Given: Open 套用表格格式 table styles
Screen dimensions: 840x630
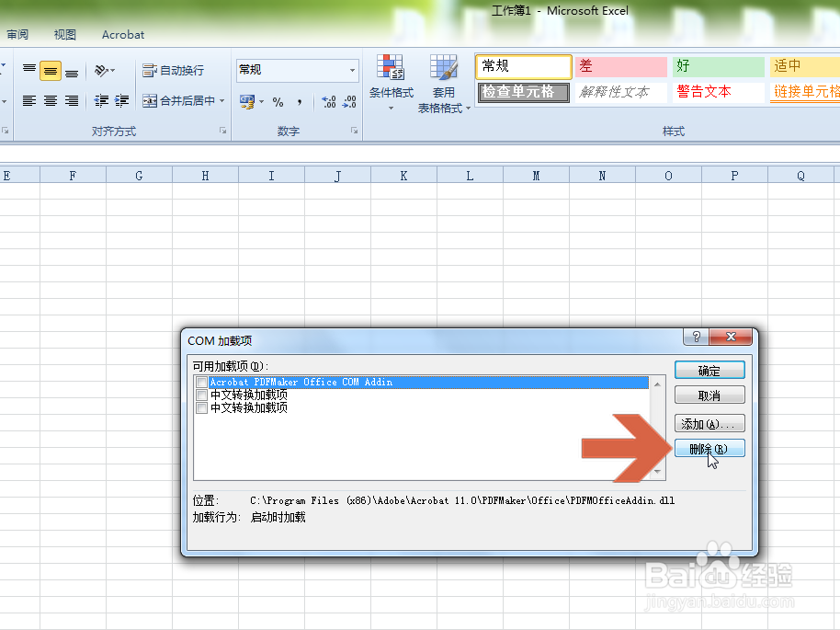Looking at the screenshot, I should click(x=444, y=84).
